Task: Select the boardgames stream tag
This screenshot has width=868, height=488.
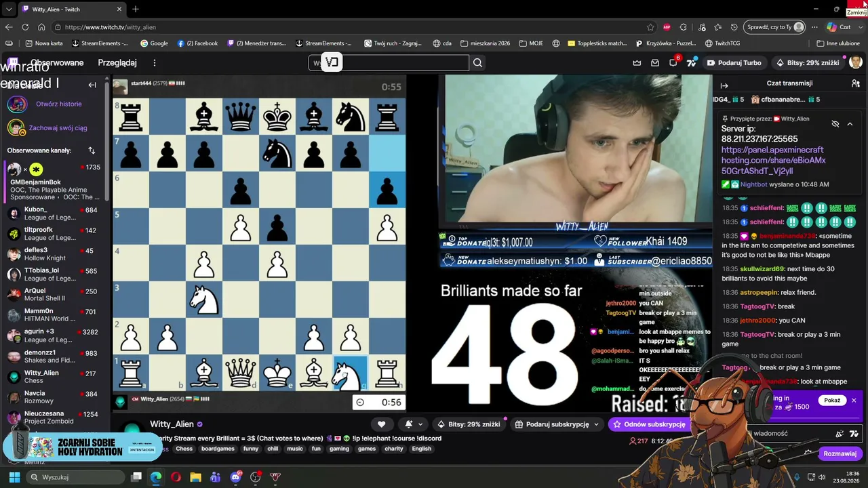Action: coord(218,449)
